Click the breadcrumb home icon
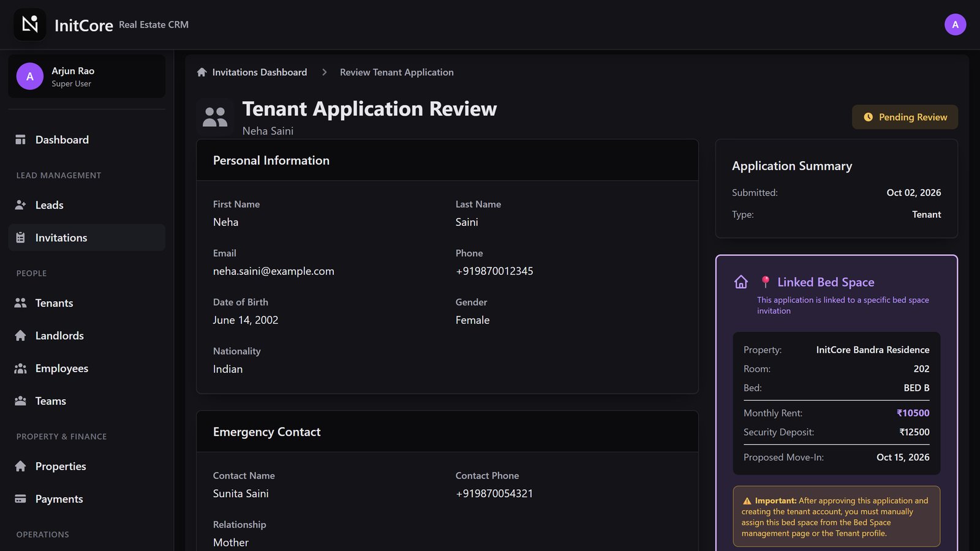980x551 pixels. click(x=202, y=72)
